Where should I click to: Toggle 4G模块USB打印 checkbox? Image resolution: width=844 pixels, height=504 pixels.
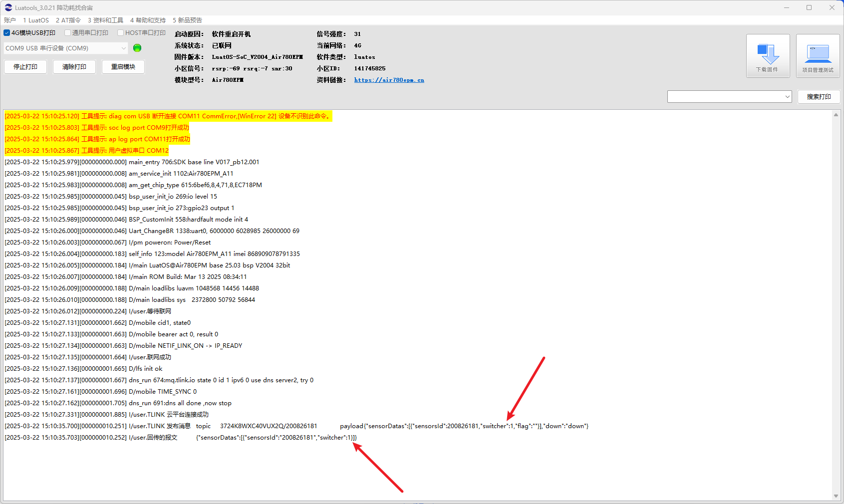pyautogui.click(x=7, y=33)
